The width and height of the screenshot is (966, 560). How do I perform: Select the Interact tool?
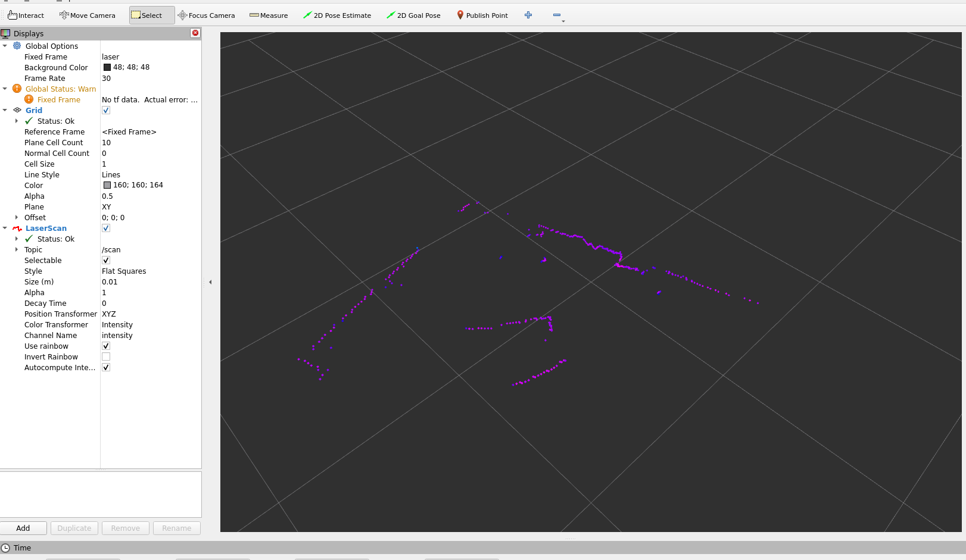tap(26, 15)
